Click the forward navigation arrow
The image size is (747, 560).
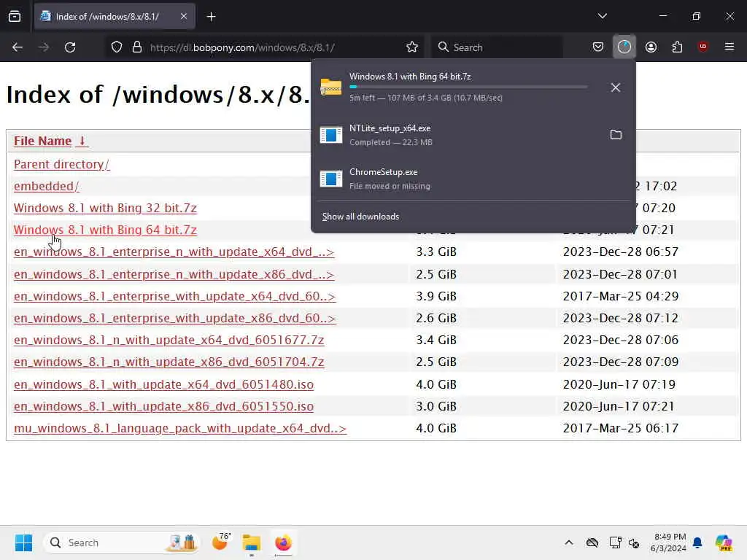click(x=43, y=47)
